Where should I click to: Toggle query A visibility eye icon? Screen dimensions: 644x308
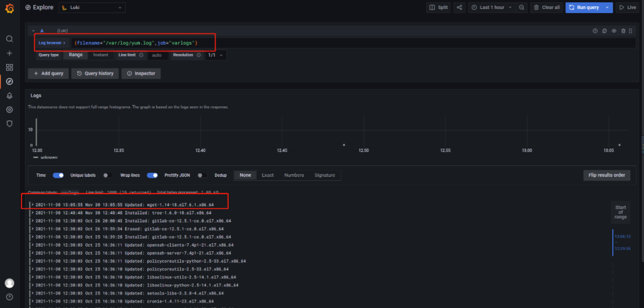coord(614,31)
